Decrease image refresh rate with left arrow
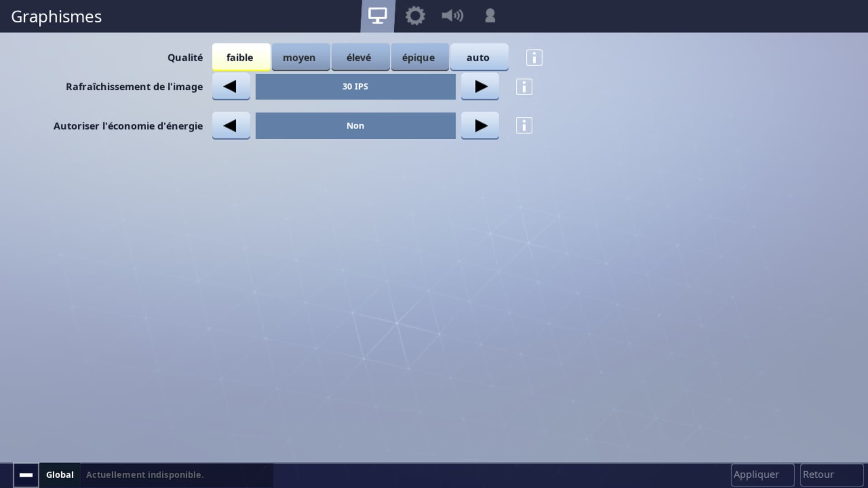Screen dimensions: 868x488 pos(230,86)
